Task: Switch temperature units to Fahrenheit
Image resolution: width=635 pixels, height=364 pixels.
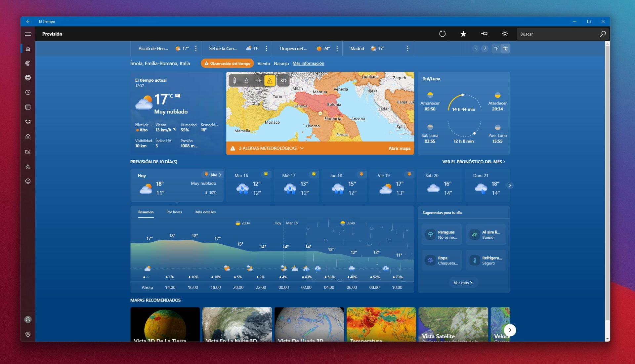Action: pos(496,48)
